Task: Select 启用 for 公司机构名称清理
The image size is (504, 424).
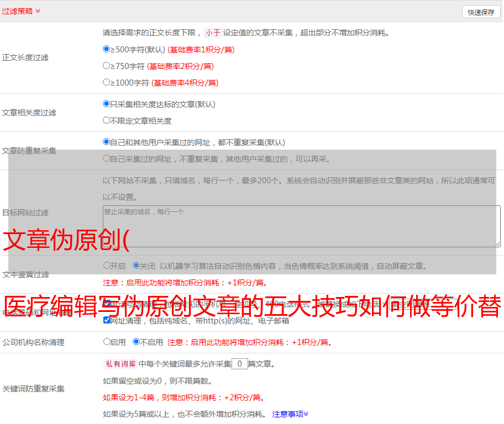Action: pyautogui.click(x=107, y=342)
